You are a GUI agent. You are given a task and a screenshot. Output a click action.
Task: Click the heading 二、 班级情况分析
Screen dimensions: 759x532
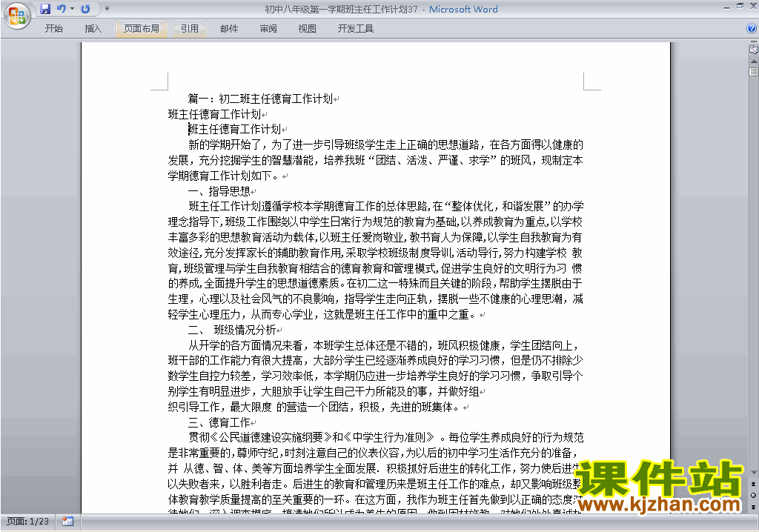pos(232,330)
